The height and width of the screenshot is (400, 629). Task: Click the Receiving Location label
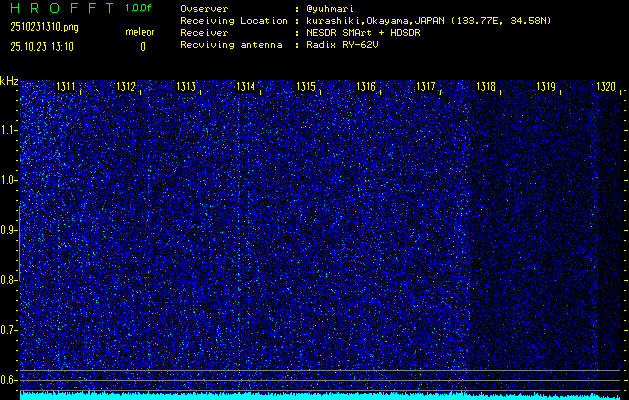point(234,21)
